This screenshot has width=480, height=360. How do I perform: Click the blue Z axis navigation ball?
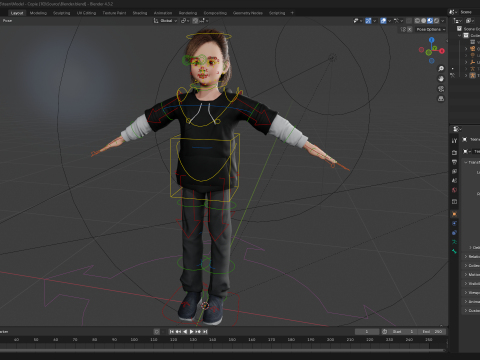pos(432,40)
